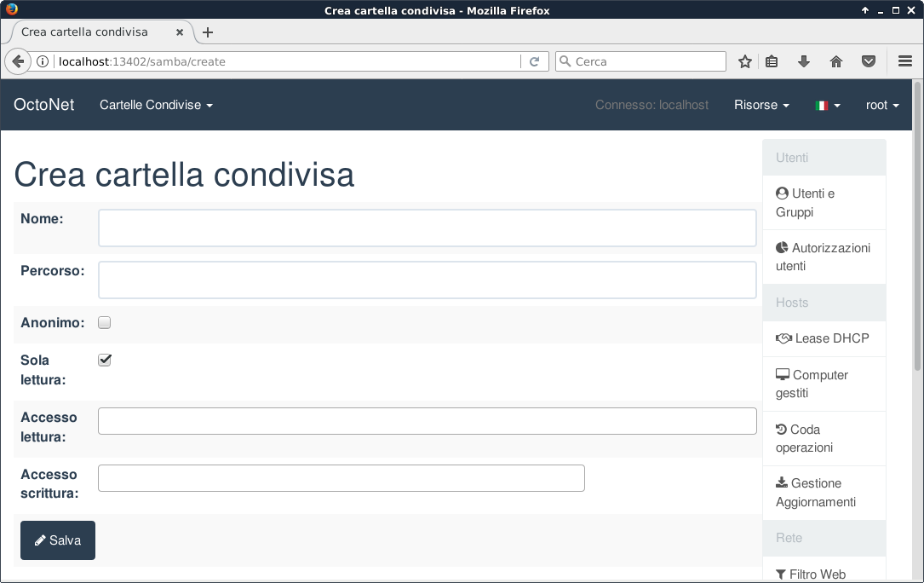Click the Rete sidebar section header
This screenshot has height=583, width=924.
[824, 538]
